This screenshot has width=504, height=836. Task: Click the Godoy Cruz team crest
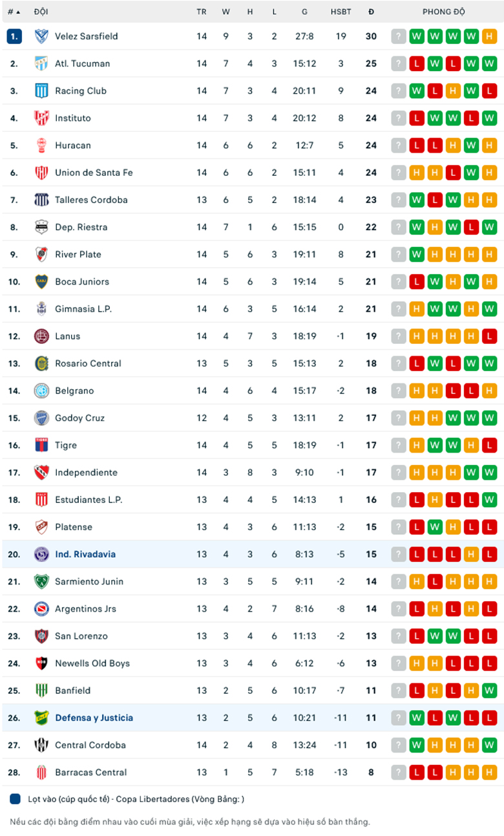41,418
